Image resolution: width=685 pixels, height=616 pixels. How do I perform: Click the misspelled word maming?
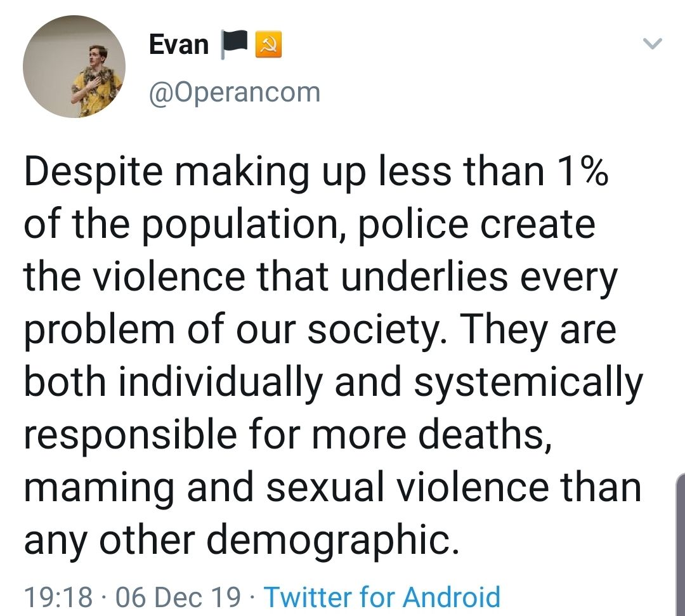(x=99, y=489)
